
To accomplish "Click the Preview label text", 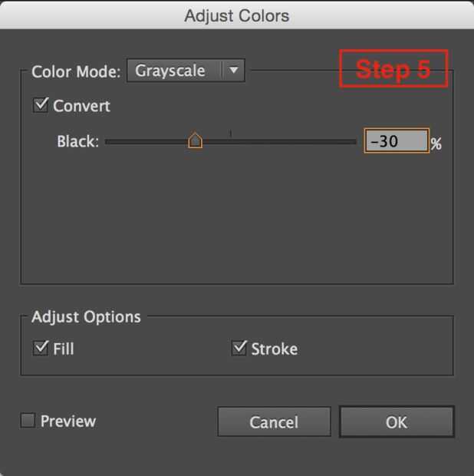I will click(x=68, y=421).
